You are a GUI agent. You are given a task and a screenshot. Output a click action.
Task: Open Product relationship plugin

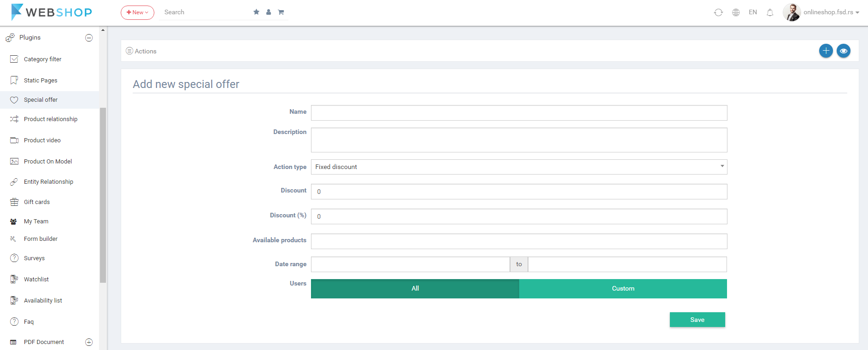(51, 119)
